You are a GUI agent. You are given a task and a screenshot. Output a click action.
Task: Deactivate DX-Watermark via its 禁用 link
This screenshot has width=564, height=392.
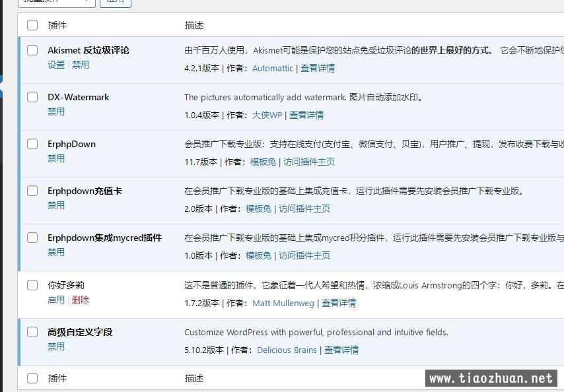[56, 112]
